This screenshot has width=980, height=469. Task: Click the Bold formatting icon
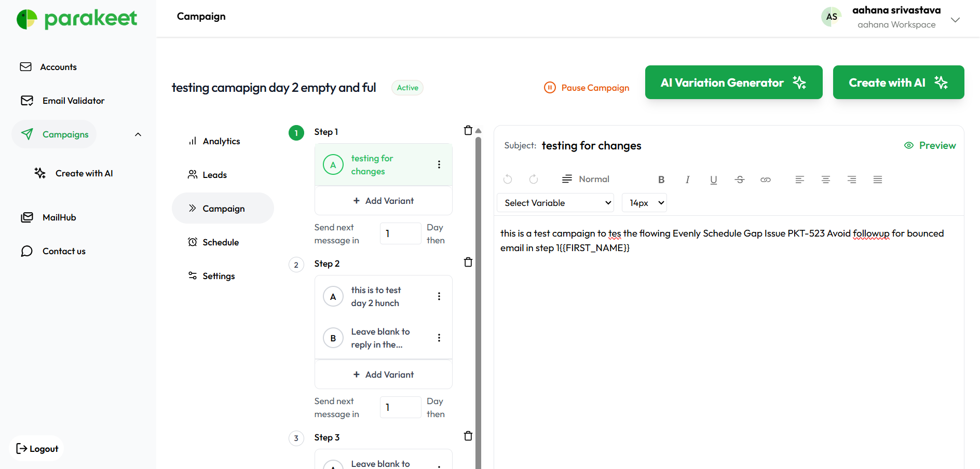[x=661, y=180]
